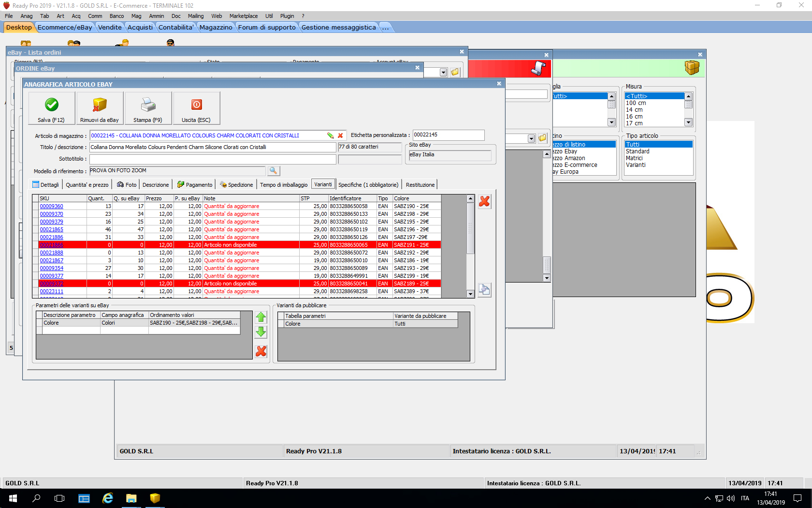812x508 pixels.
Task: Open the Marketplace menu
Action: (244, 16)
